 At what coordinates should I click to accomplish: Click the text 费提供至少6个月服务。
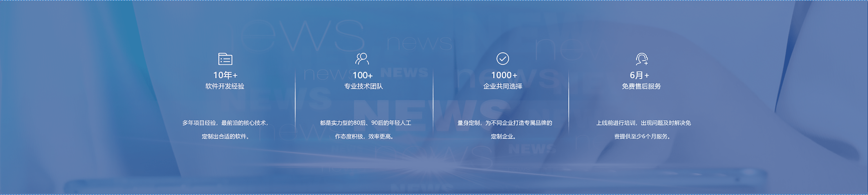click(643, 137)
